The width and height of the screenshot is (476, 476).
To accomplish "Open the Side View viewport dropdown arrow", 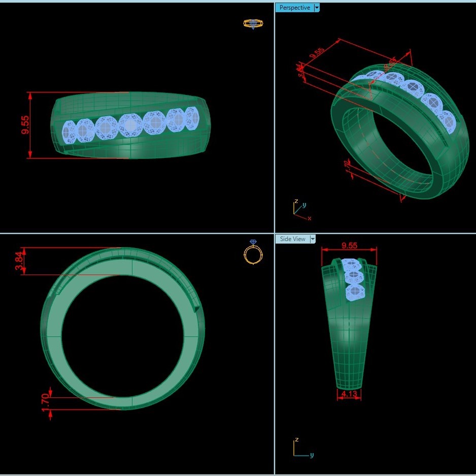I will point(313,239).
